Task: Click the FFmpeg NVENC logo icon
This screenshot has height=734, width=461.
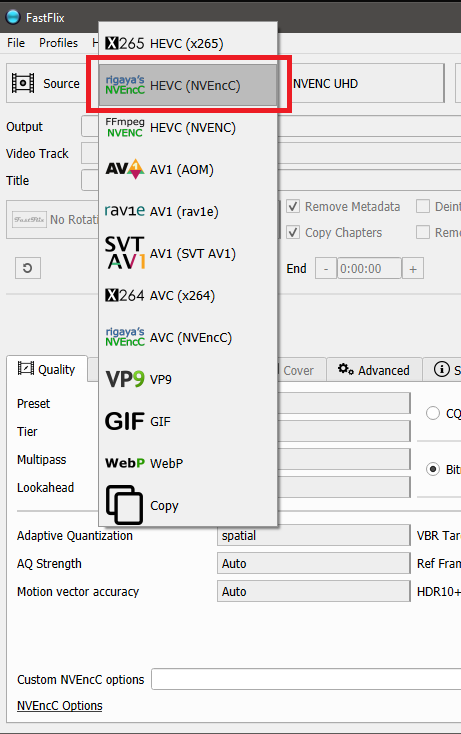Action: [x=124, y=127]
